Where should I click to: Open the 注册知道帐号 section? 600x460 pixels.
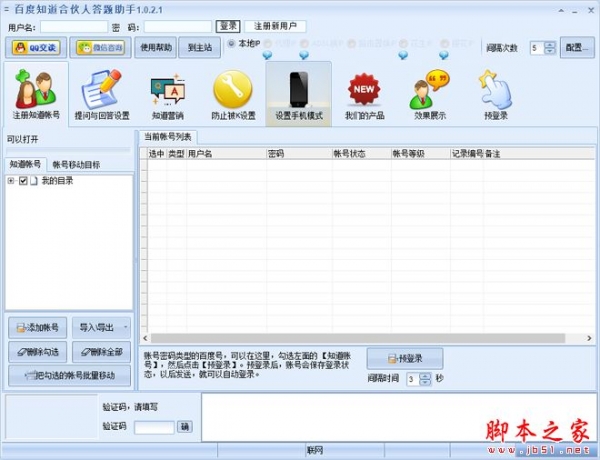36,94
